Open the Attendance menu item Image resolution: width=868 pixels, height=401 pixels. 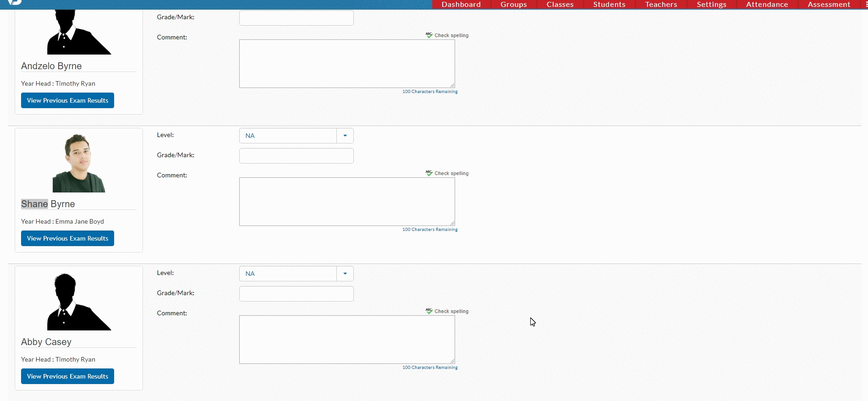[x=767, y=5]
